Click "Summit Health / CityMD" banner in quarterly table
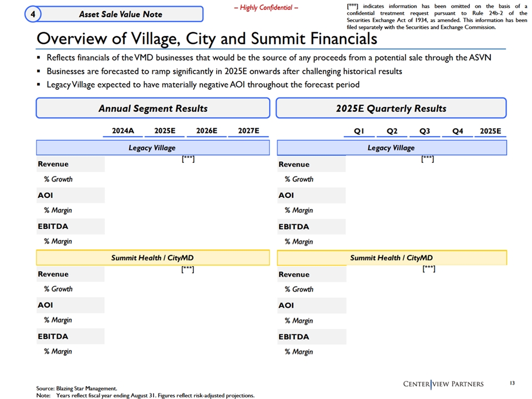532x399 pixels. coord(392,258)
